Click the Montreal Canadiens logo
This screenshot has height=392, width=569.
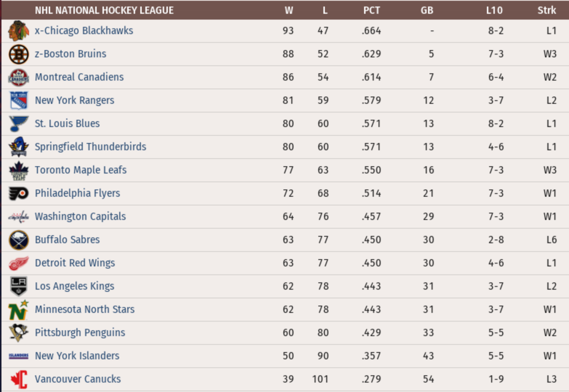point(19,77)
